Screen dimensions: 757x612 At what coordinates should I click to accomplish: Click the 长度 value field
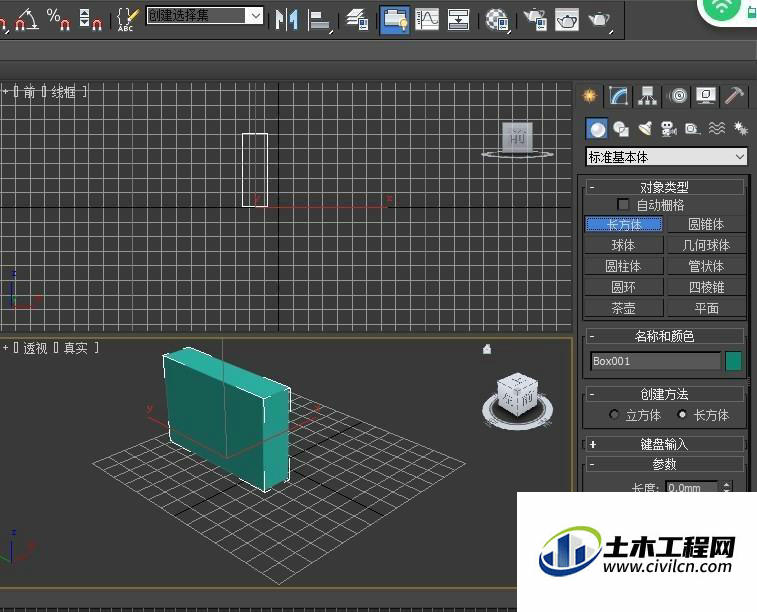coord(692,487)
